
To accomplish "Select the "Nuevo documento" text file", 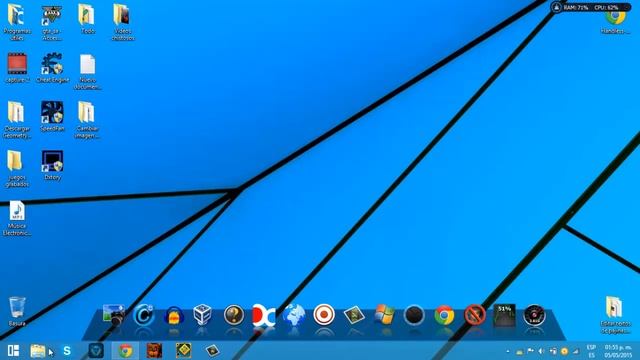I will (87, 72).
